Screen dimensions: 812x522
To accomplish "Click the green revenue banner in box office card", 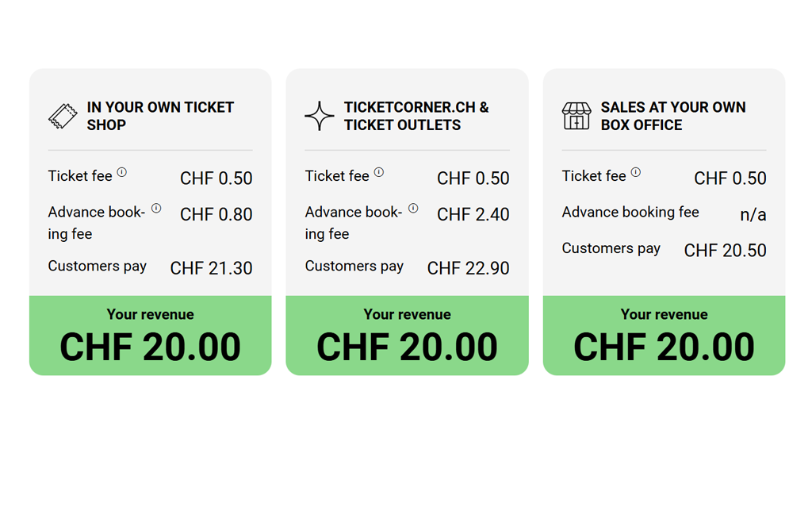I will point(664,336).
